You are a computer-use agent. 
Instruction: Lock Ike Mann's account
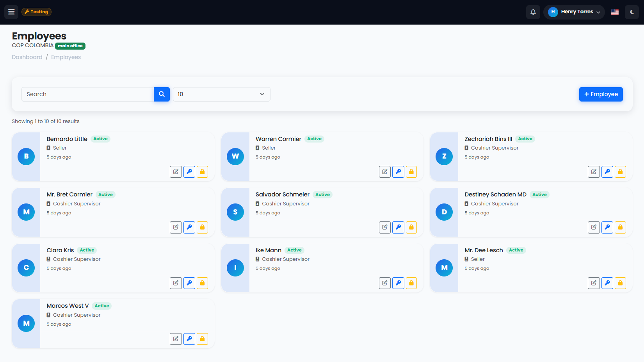411,283
